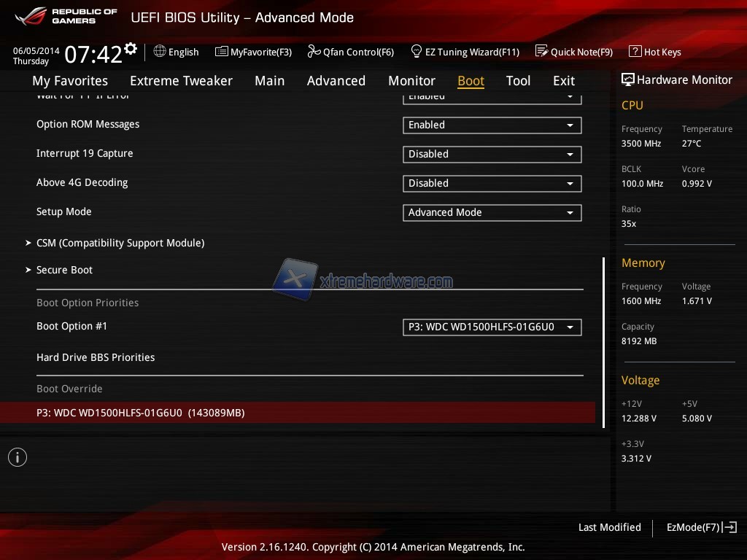The image size is (747, 560).
Task: Open Option ROM Messages dropdown
Action: pyautogui.click(x=492, y=125)
